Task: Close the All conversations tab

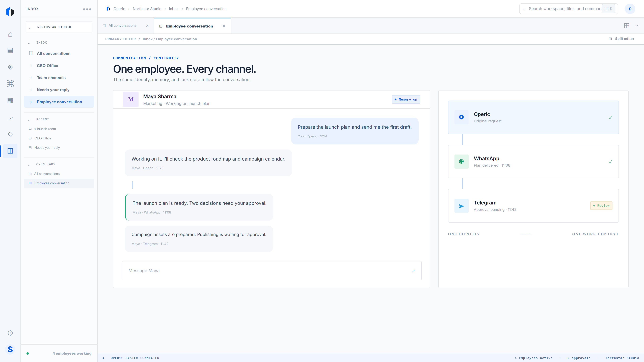Action: (147, 26)
